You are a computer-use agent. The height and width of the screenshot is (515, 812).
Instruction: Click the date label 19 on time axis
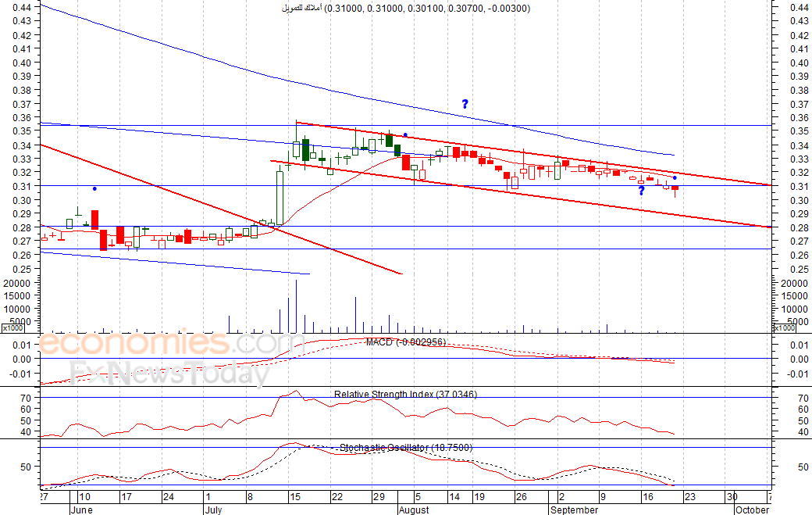[479, 497]
